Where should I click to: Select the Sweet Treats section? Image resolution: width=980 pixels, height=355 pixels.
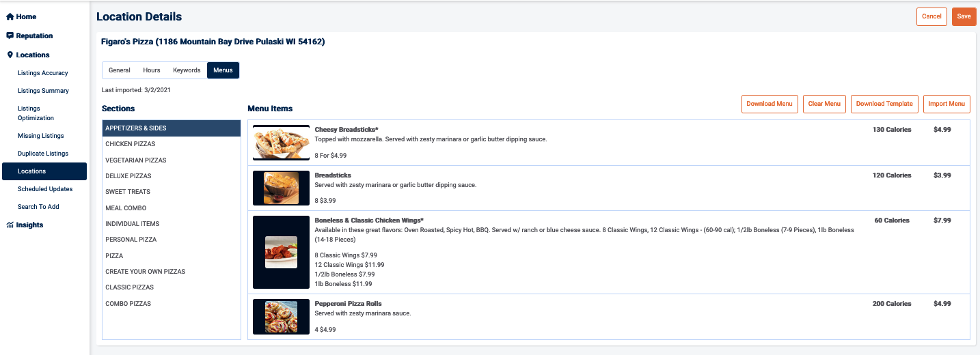(128, 192)
